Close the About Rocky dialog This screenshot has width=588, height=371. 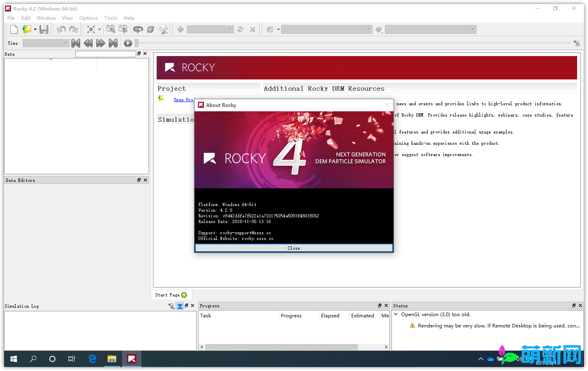[294, 248]
